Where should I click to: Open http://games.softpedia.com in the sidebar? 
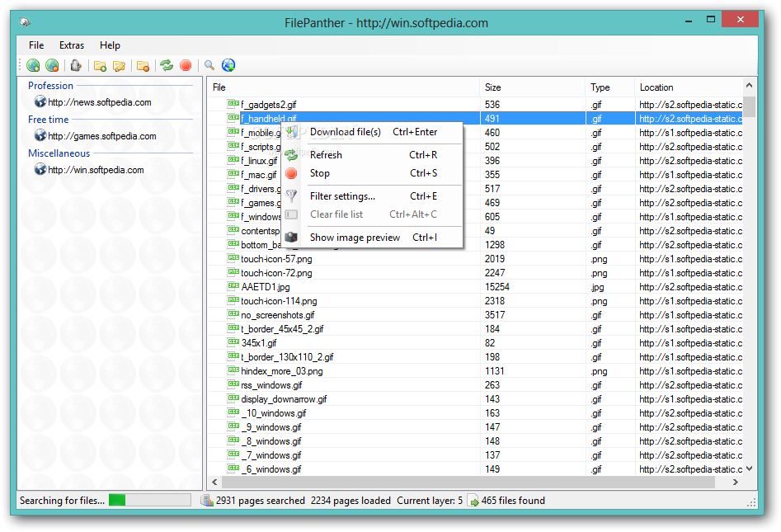click(102, 136)
